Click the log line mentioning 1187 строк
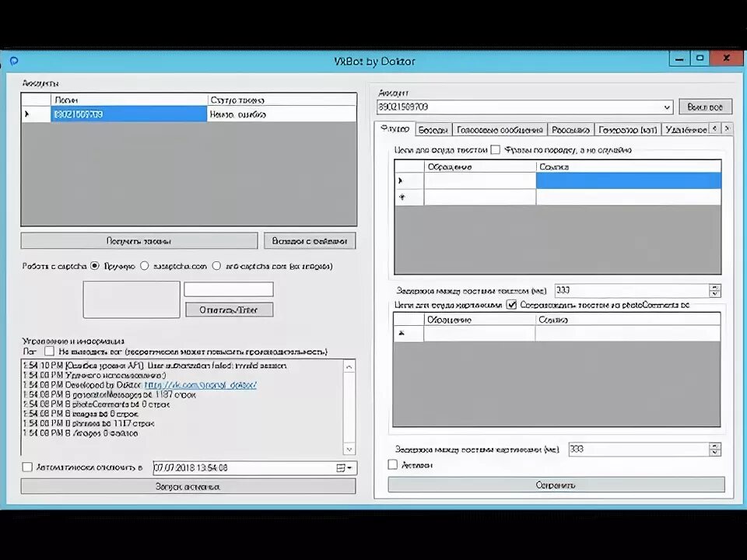This screenshot has width=747, height=560. pos(109,394)
